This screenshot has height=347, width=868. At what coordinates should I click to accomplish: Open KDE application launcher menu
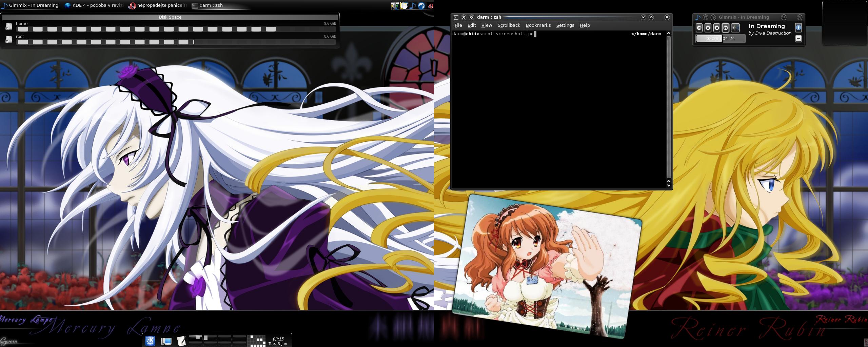(150, 341)
